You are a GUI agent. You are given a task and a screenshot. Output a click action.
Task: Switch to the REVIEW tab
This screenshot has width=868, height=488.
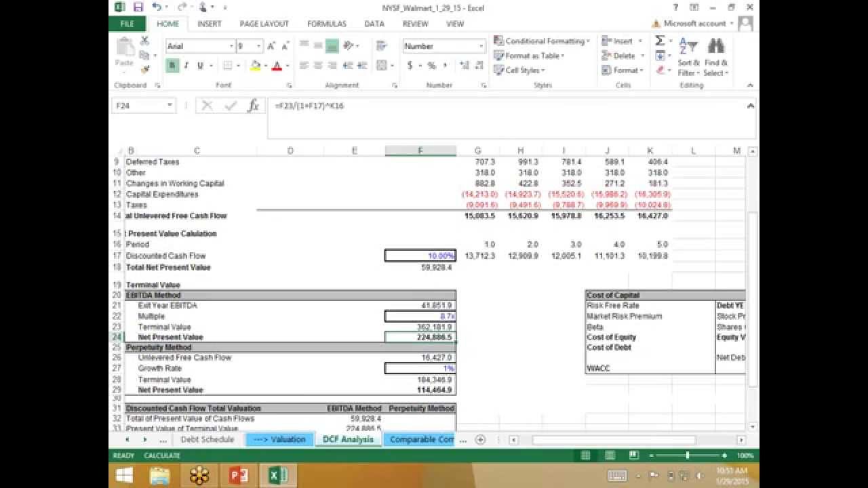(415, 24)
